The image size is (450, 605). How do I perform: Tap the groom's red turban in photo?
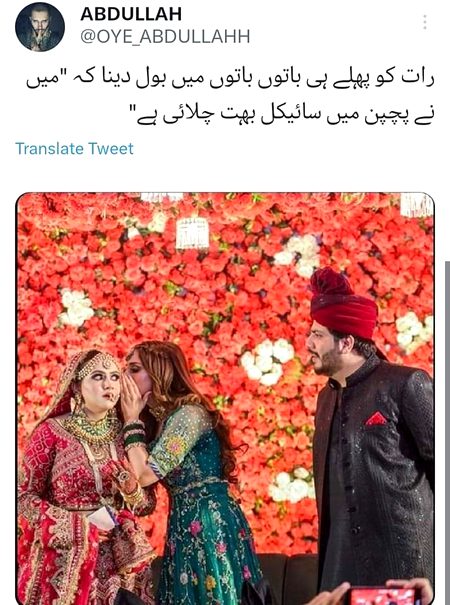[343, 304]
